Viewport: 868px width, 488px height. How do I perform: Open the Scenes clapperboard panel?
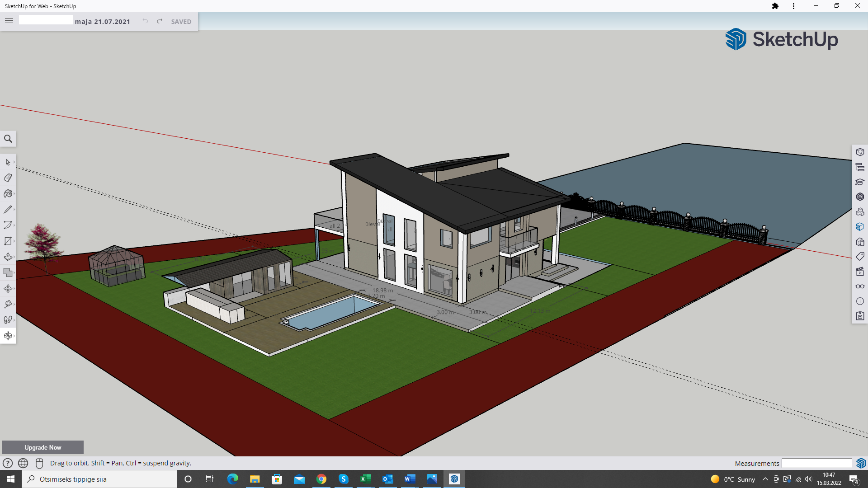click(x=860, y=272)
